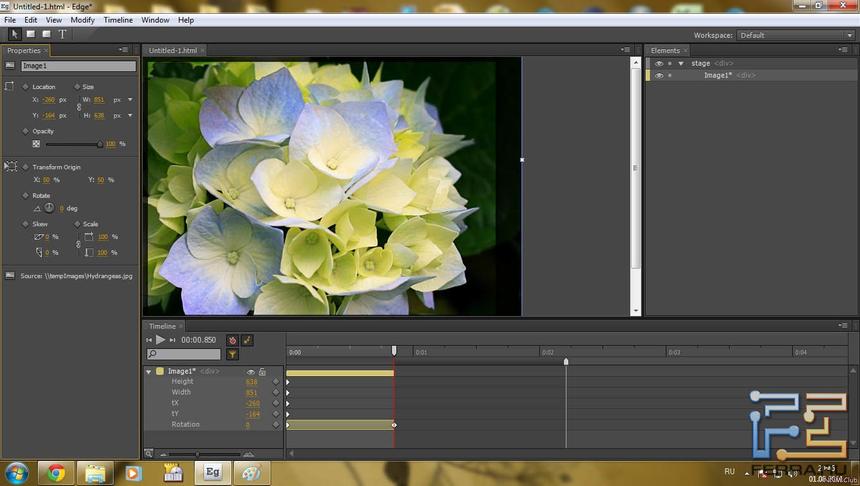
Task: Add keyframe for tY in the timeline
Action: (x=276, y=414)
